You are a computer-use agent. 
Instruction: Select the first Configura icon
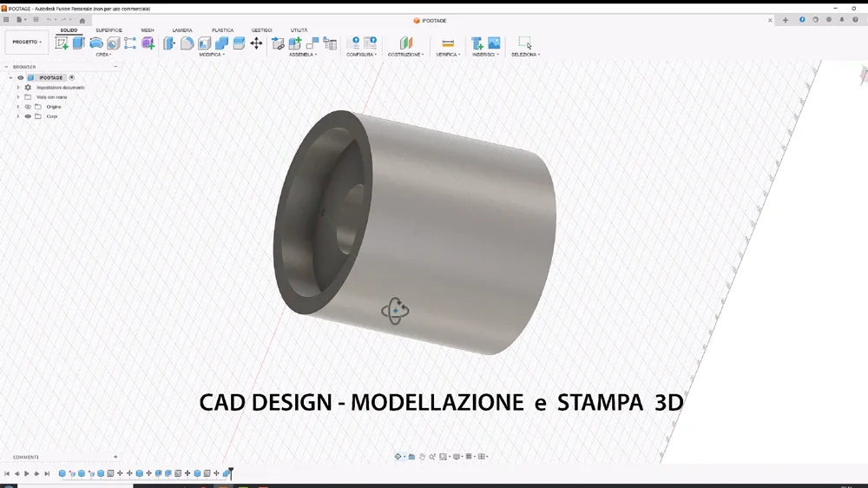pos(353,43)
